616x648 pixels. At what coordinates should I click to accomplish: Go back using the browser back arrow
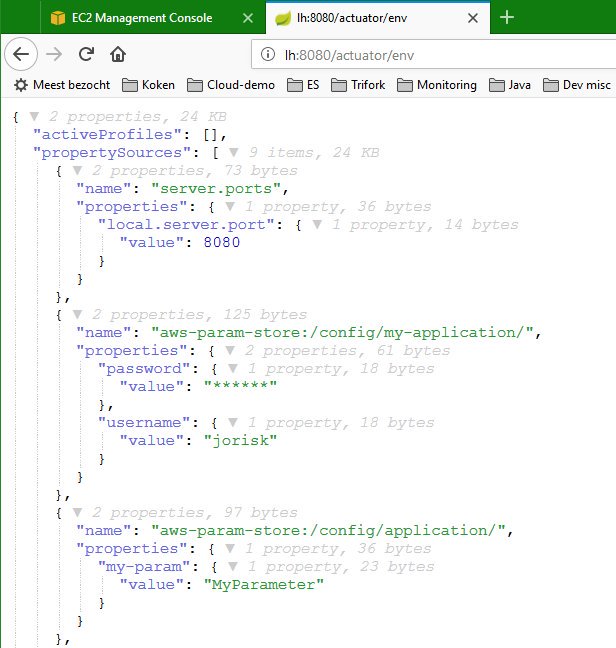point(21,54)
